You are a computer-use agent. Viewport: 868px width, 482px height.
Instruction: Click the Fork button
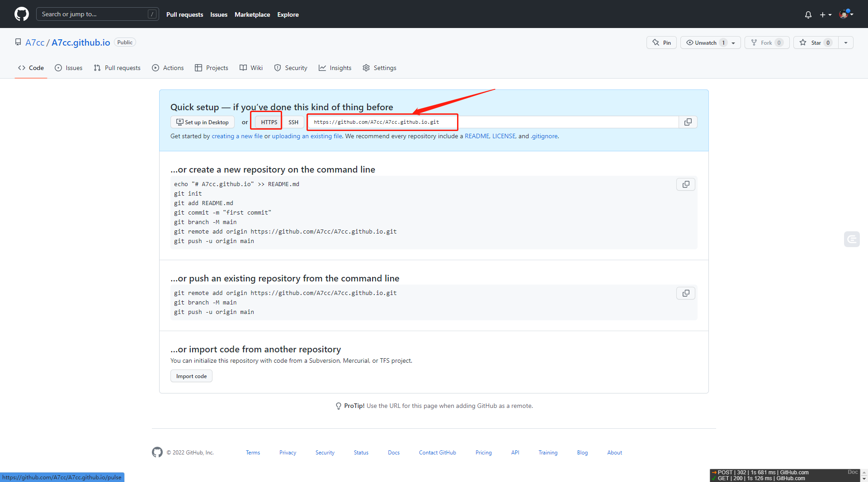pos(767,42)
